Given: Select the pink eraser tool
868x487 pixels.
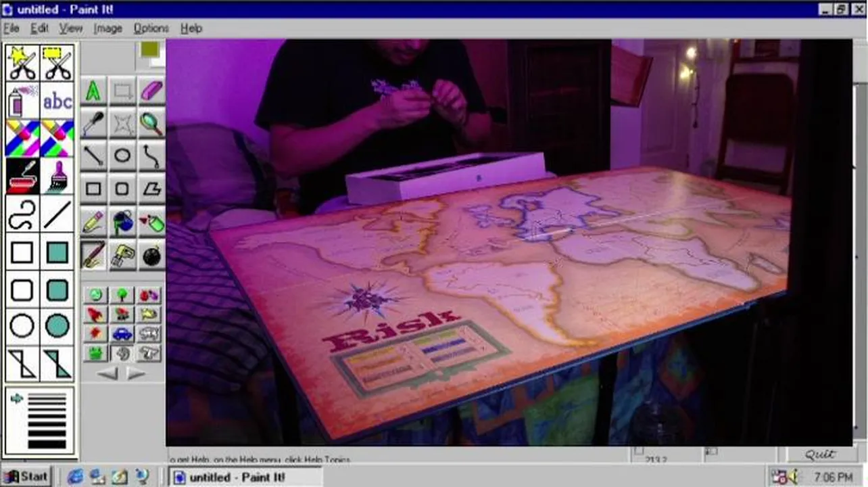Looking at the screenshot, I should click(151, 91).
